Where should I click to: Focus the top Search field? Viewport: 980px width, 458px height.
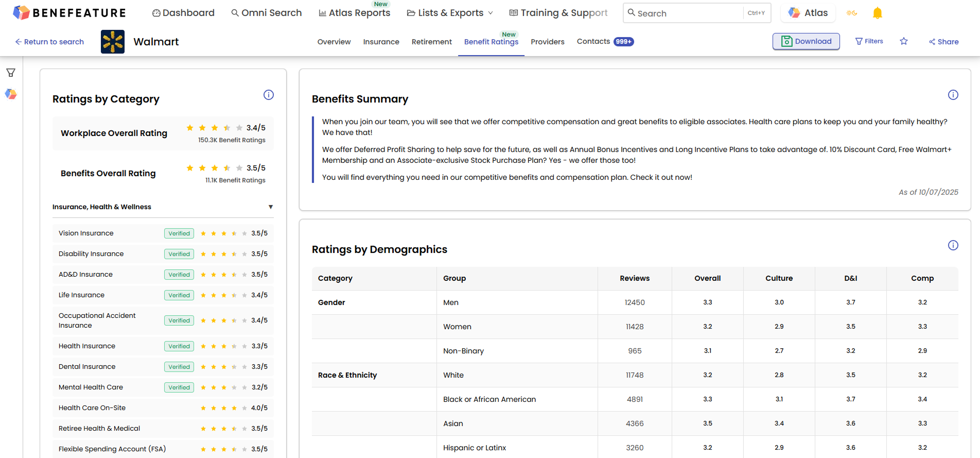(697, 13)
